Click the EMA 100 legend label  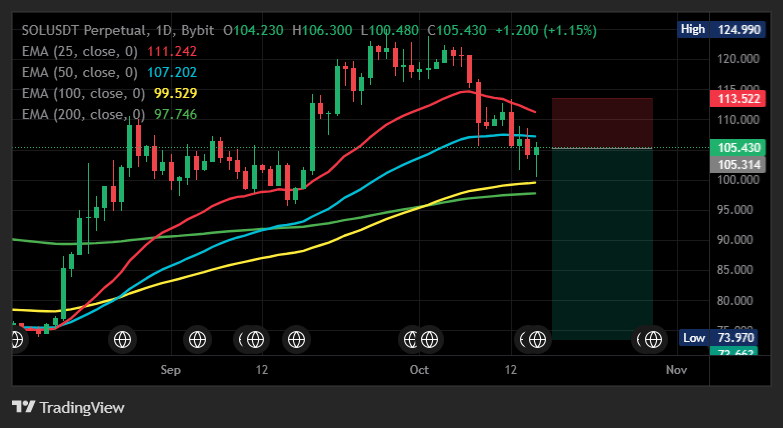[83, 93]
